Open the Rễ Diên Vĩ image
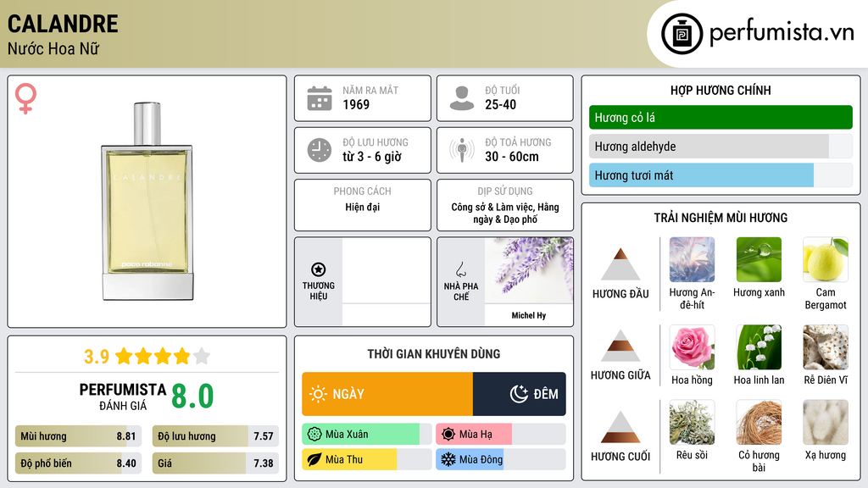Viewport: 868px width, 488px height. pyautogui.click(x=826, y=347)
